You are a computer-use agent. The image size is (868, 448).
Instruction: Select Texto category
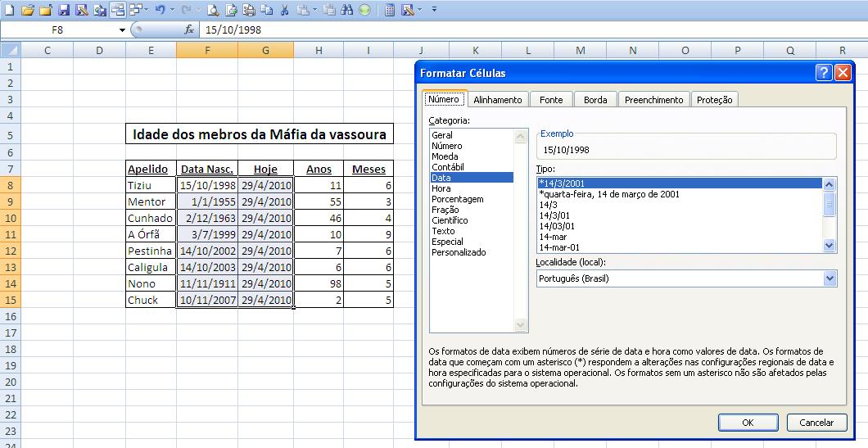[x=471, y=231]
